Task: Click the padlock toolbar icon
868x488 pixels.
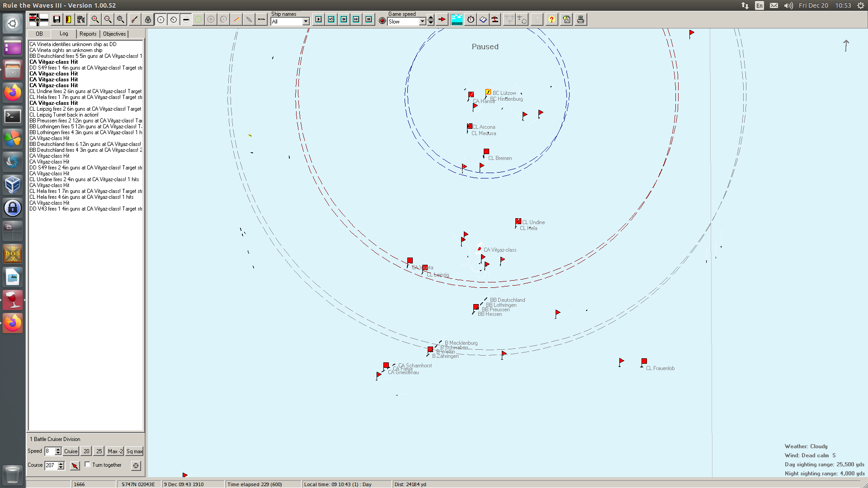Action: coord(148,19)
